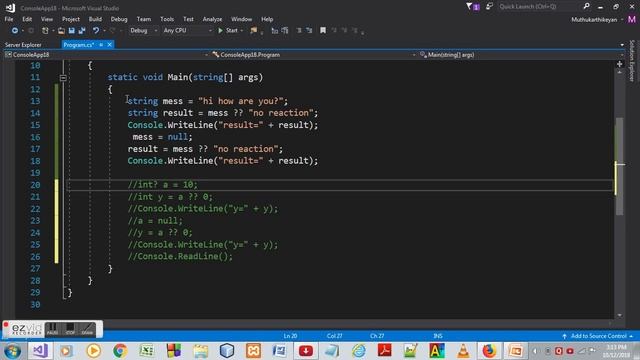Click the Draw button in ezvid recorder
Screen dimensions: 640x360
pos(87,329)
